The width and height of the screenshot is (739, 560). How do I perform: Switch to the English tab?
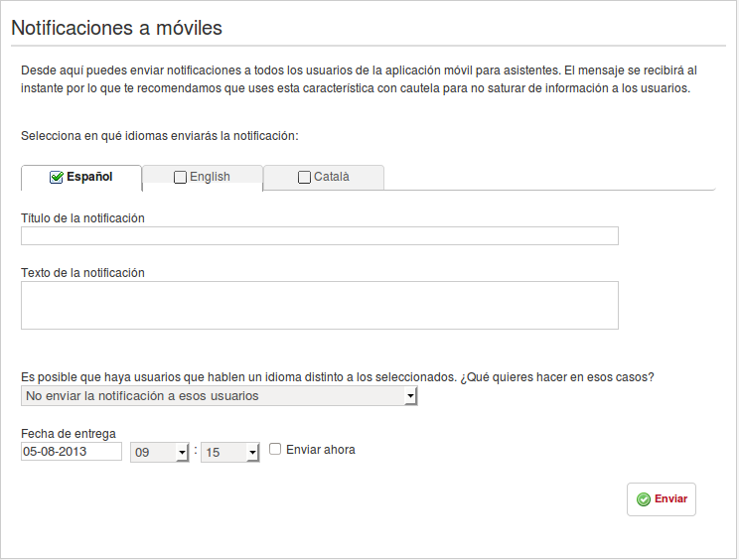tap(203, 177)
